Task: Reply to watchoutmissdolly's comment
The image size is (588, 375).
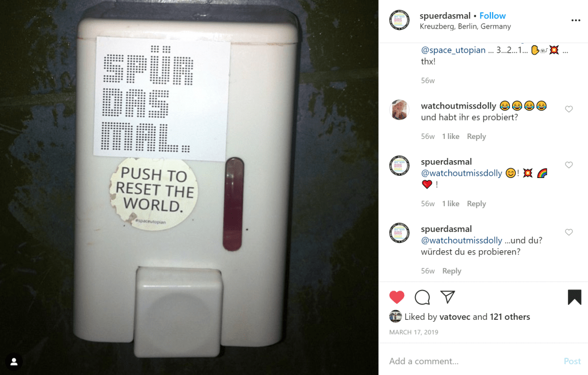Action: pyautogui.click(x=476, y=136)
